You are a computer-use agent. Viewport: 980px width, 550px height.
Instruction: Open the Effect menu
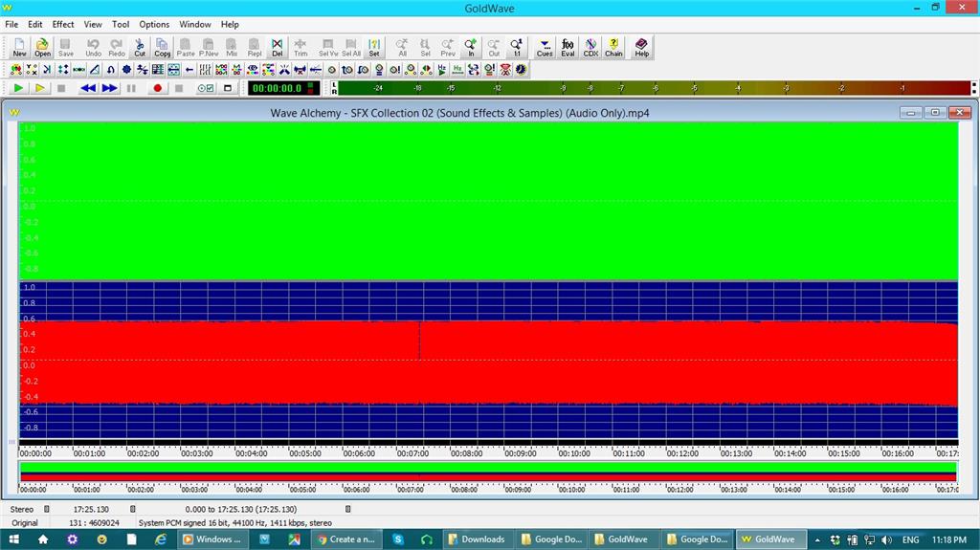(x=63, y=24)
